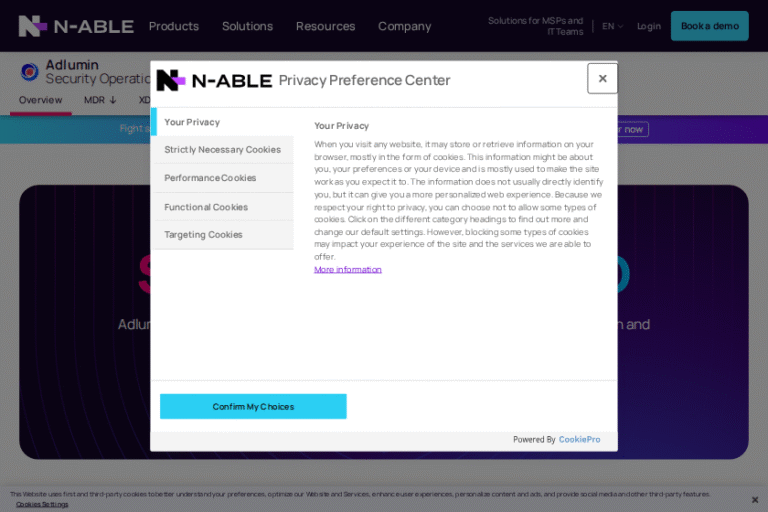The width and height of the screenshot is (768, 512).
Task: Expand the Products menu
Action: click(174, 26)
